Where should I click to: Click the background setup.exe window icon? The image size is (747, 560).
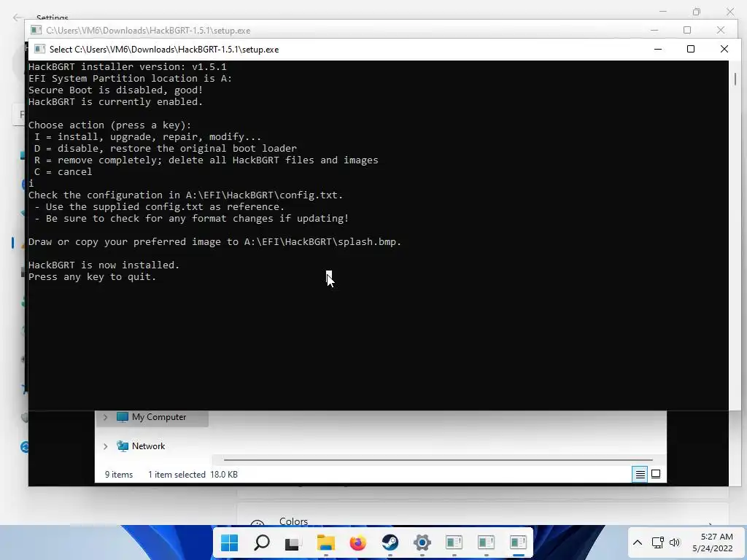click(x=36, y=30)
